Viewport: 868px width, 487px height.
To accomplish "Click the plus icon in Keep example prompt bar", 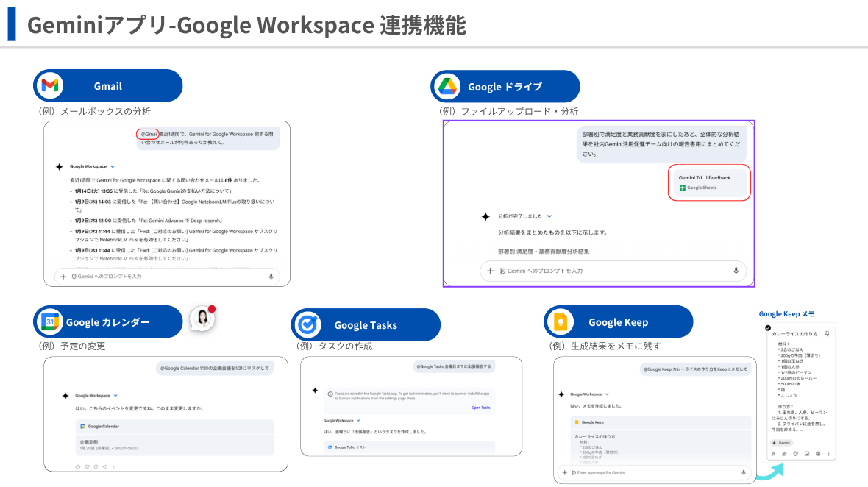I will (x=565, y=472).
